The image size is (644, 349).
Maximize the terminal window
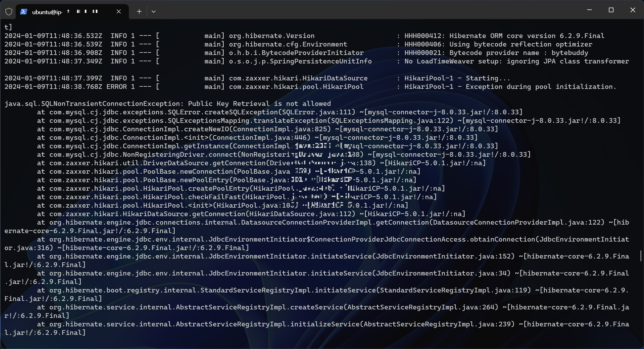[x=611, y=10]
